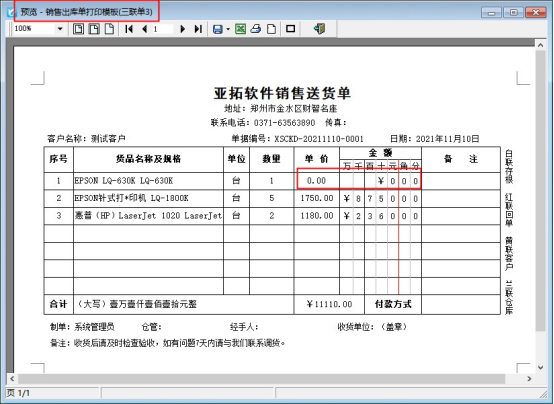Click vertical scrollbar down arrow
This screenshot has width=554, height=404.
click(x=541, y=368)
